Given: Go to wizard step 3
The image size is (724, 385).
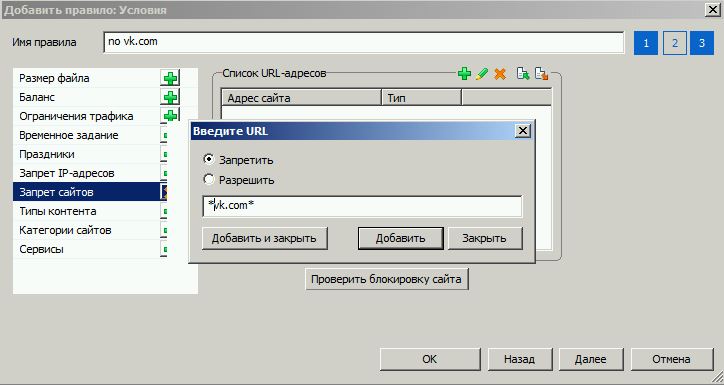Looking at the screenshot, I should coord(702,43).
